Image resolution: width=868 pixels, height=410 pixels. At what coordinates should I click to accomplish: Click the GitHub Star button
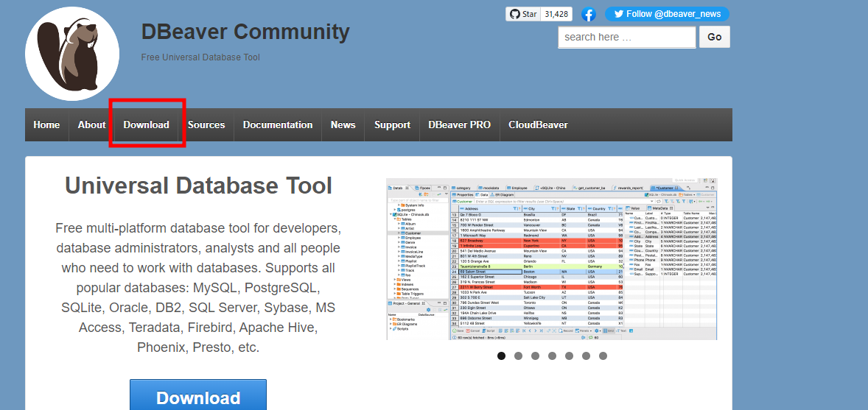point(523,15)
